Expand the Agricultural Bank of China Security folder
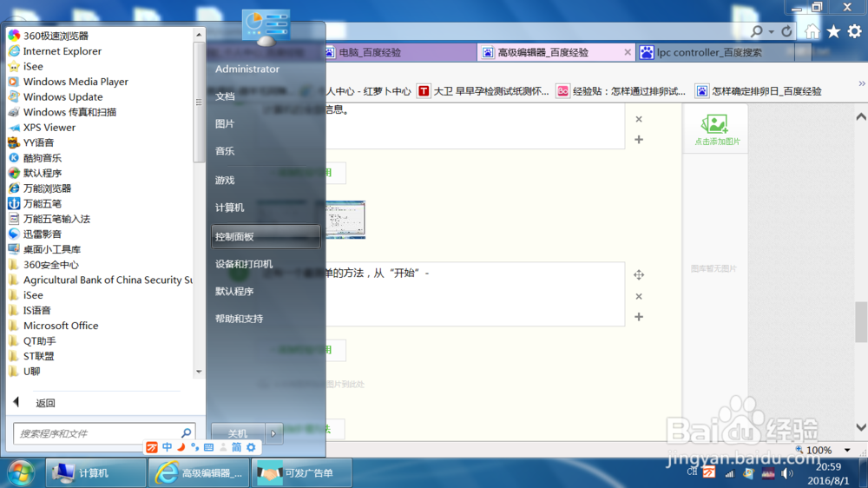Screen dimensions: 868x488 click(x=100, y=280)
